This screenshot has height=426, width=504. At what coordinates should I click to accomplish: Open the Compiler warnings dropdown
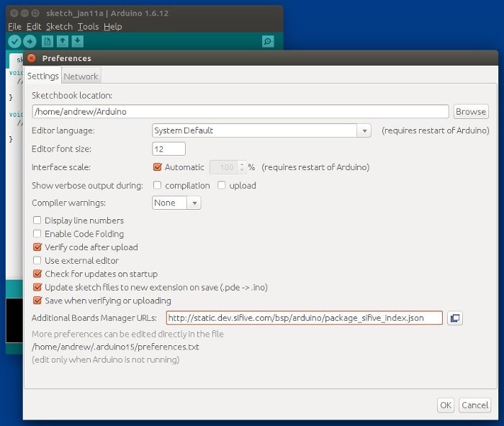(x=176, y=203)
